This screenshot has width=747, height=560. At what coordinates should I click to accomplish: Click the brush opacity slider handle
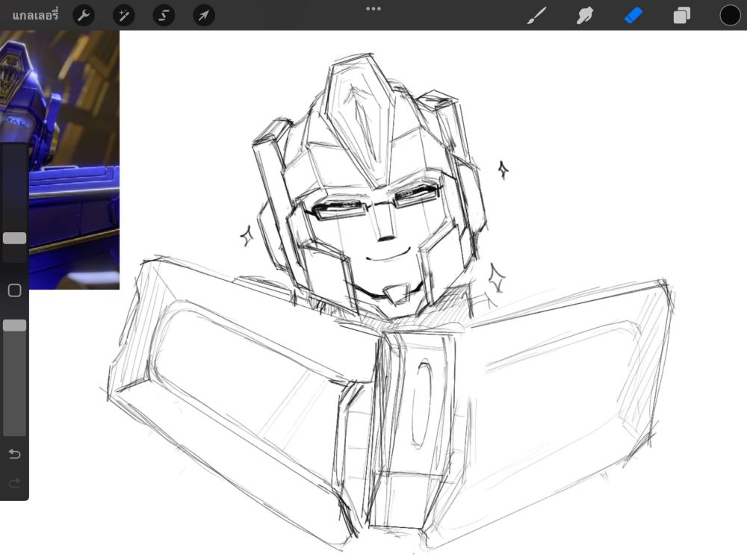pyautogui.click(x=15, y=326)
